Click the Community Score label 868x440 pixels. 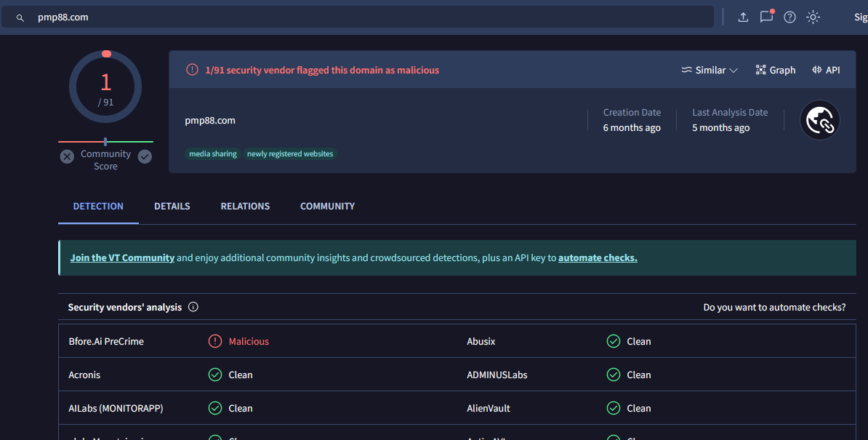[x=105, y=160]
